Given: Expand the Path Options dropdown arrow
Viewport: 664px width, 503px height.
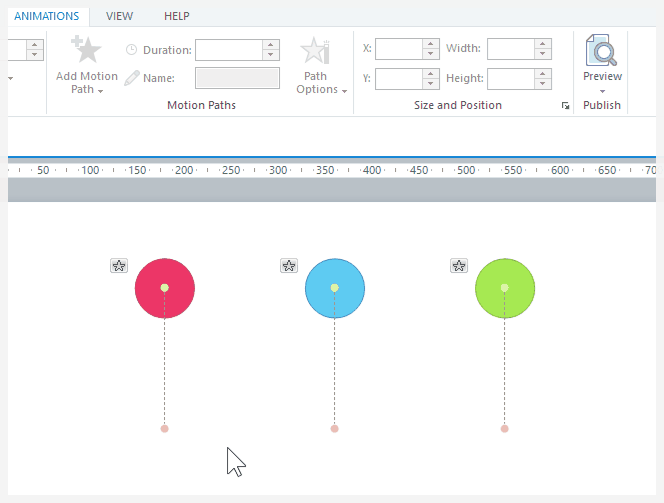Looking at the screenshot, I should click(344, 91).
